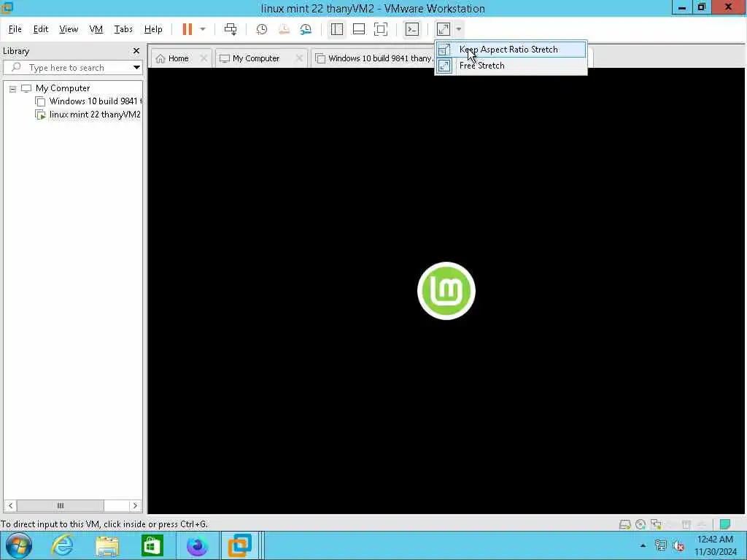The image size is (747, 560).
Task: Open Firefox from the taskbar
Action: click(x=197, y=545)
